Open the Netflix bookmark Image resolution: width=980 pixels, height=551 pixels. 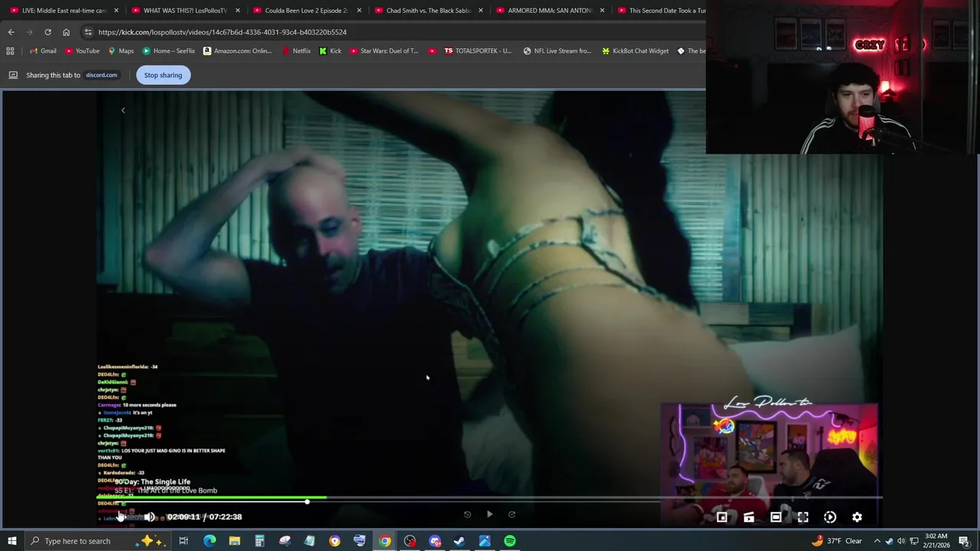[x=296, y=51]
